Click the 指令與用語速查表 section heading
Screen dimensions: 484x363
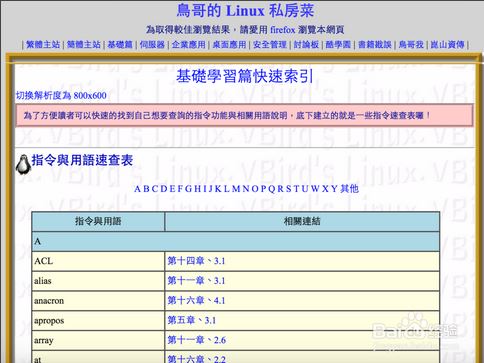(x=82, y=160)
